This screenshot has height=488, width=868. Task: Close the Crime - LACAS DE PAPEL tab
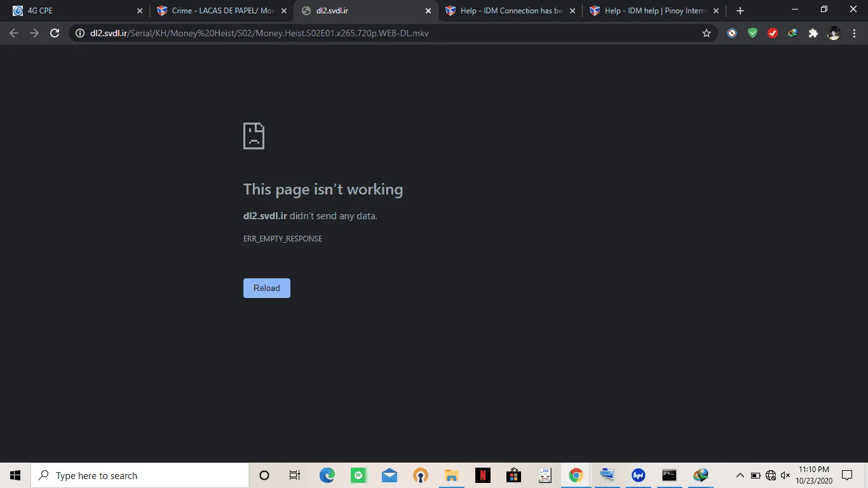click(284, 11)
